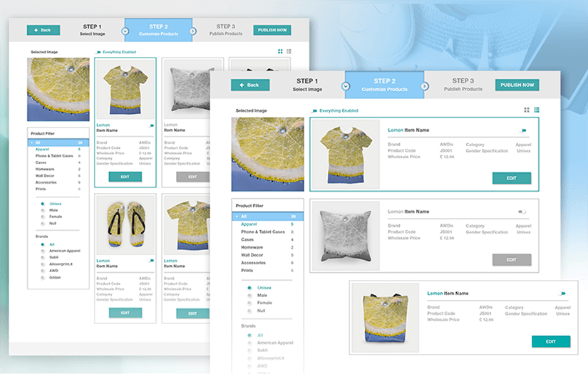Filter by Homeware in the back window

(x=58, y=169)
